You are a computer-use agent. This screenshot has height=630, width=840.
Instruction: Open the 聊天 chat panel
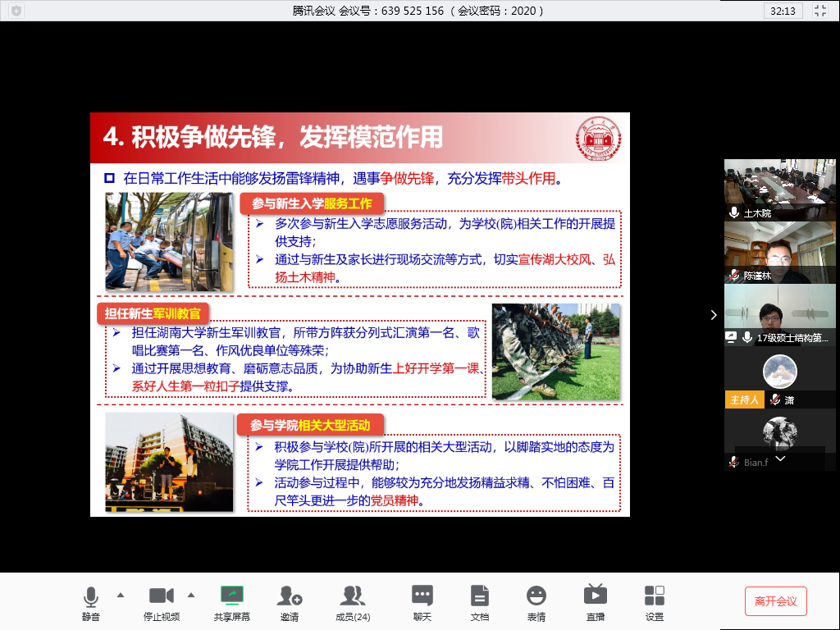(422, 601)
